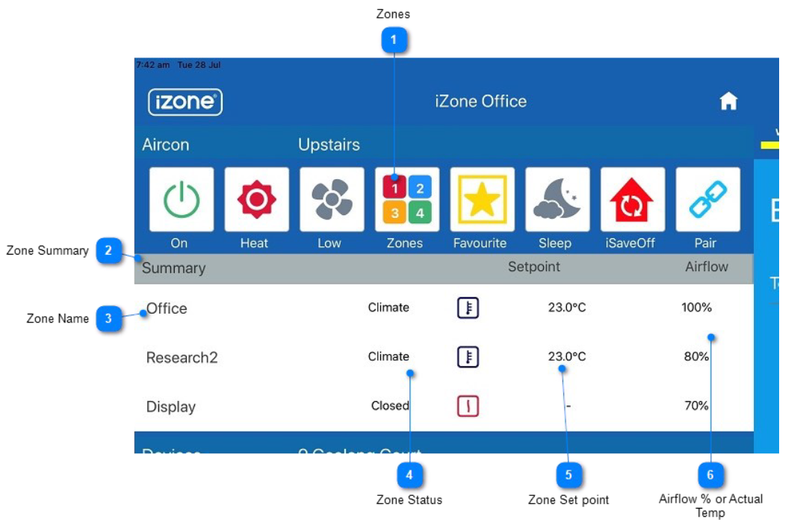Select the Heat mode icon
812x525 pixels.
[256, 199]
